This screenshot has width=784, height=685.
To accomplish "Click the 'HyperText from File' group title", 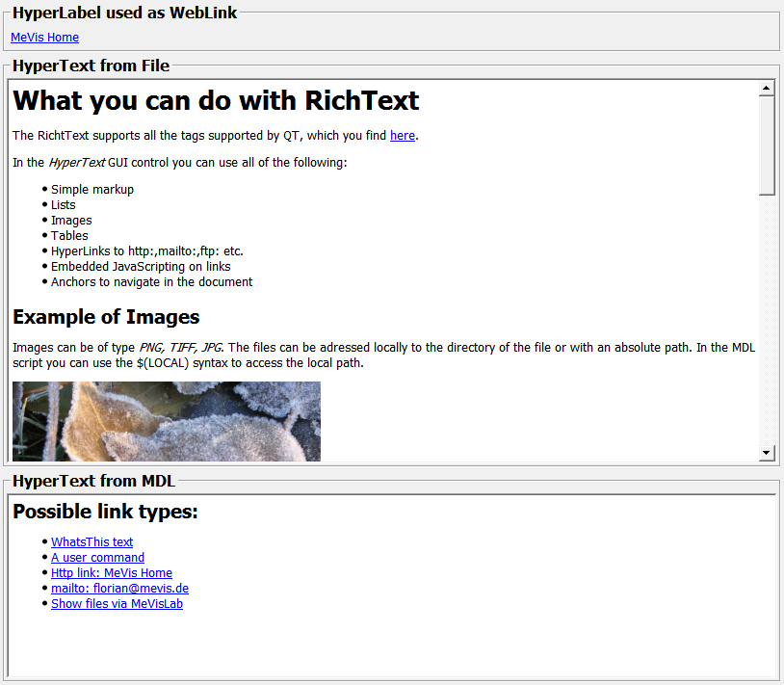I will coord(91,66).
